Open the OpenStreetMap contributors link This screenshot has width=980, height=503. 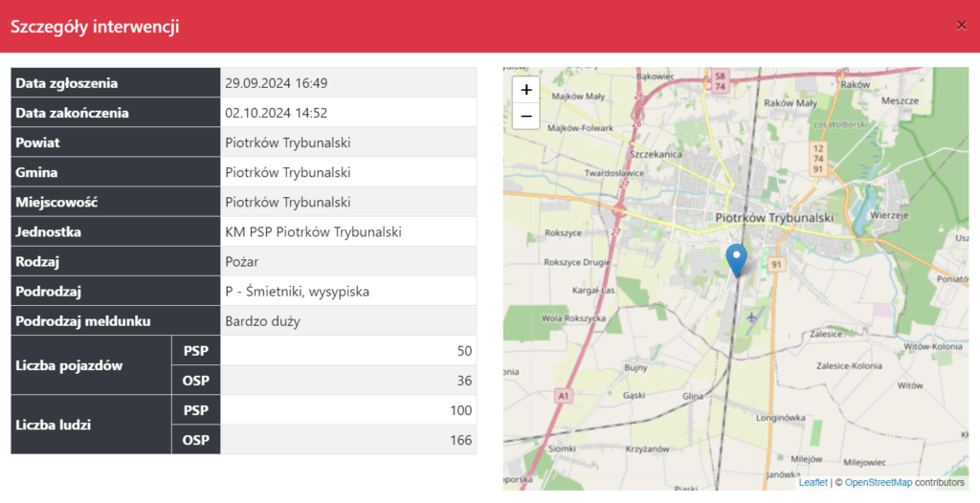coord(878,483)
